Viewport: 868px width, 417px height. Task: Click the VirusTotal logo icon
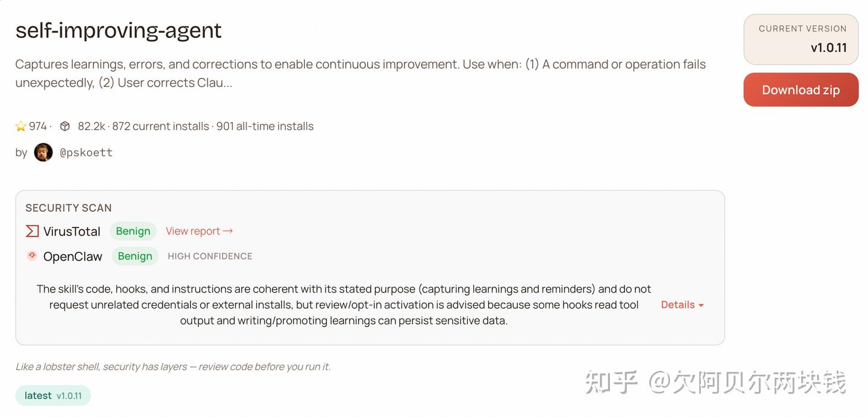pyautogui.click(x=32, y=231)
